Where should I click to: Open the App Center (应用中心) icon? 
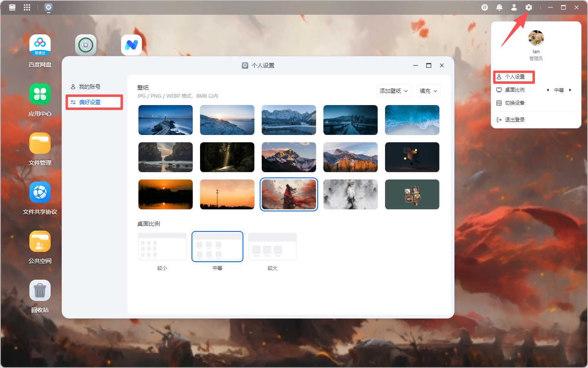coord(40,94)
